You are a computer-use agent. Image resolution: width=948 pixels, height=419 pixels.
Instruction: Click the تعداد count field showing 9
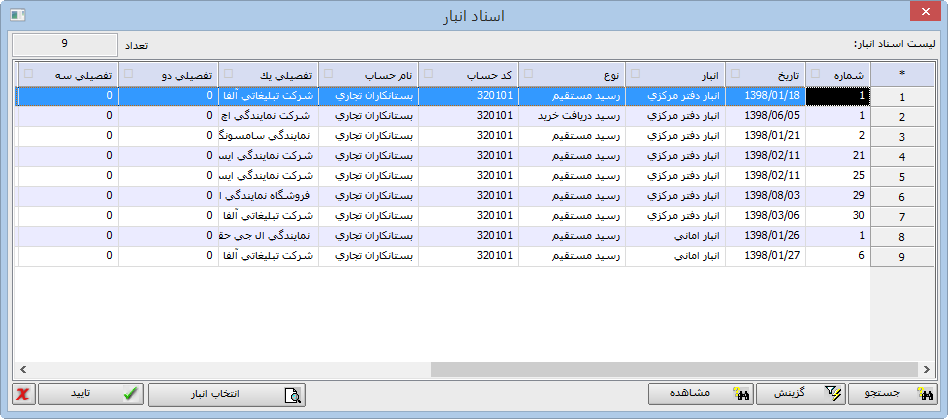(64, 45)
